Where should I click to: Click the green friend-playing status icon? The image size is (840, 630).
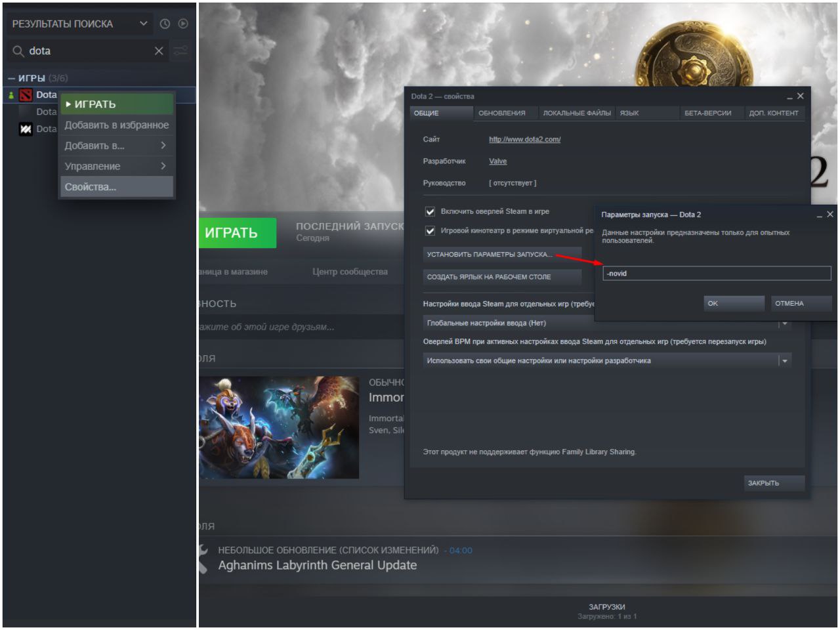[10, 95]
